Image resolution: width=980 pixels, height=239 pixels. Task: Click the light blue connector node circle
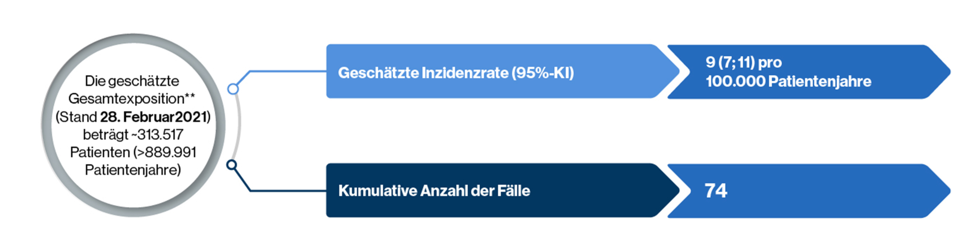[x=233, y=89]
